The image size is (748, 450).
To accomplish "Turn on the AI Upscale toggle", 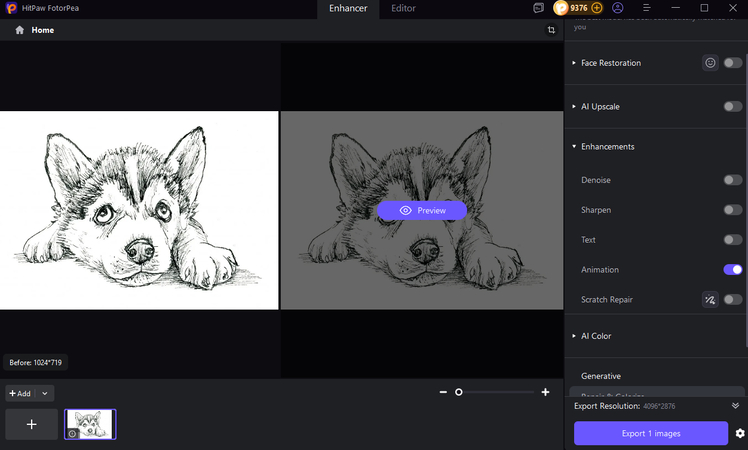I will (733, 106).
